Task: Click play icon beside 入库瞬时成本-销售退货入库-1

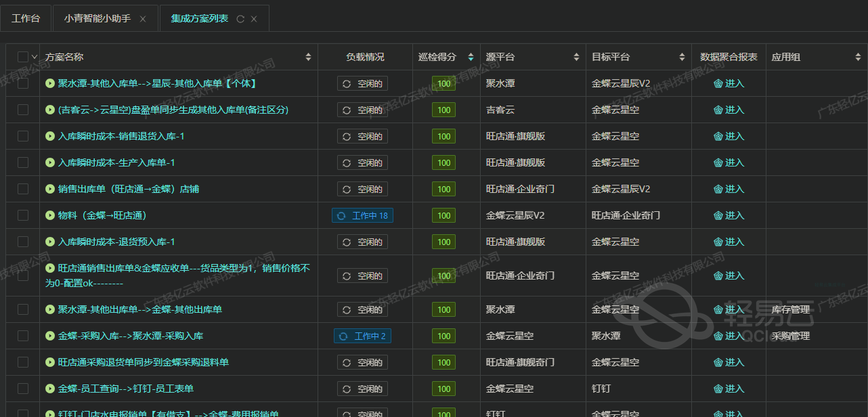Action: [x=50, y=136]
